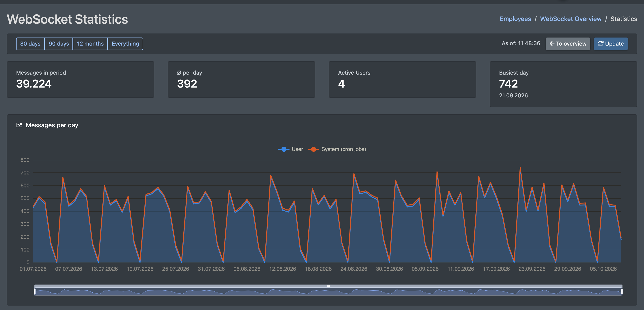Viewport: 644px width, 310px height.
Task: Click the 01.07.2026 x-axis label
Action: click(x=33, y=269)
